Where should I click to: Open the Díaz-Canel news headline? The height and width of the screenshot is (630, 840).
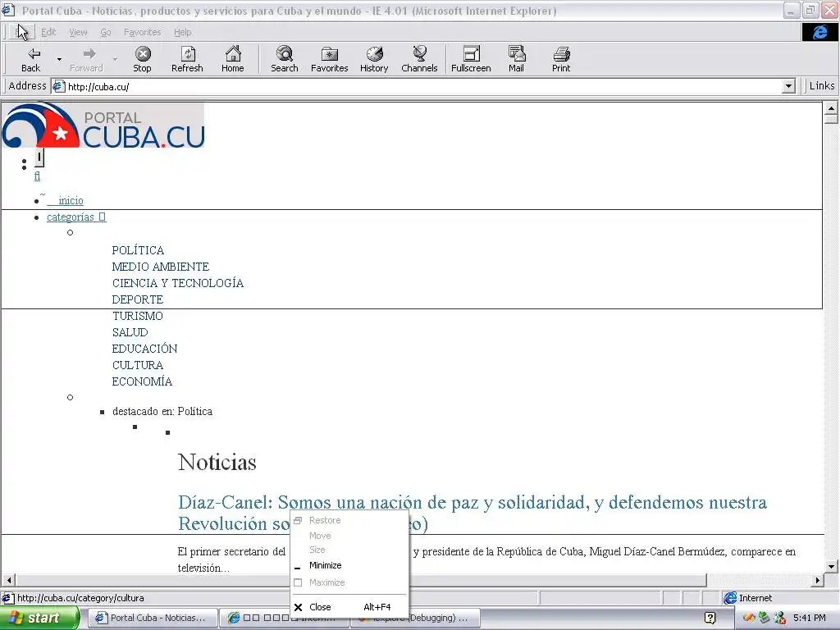[472, 513]
